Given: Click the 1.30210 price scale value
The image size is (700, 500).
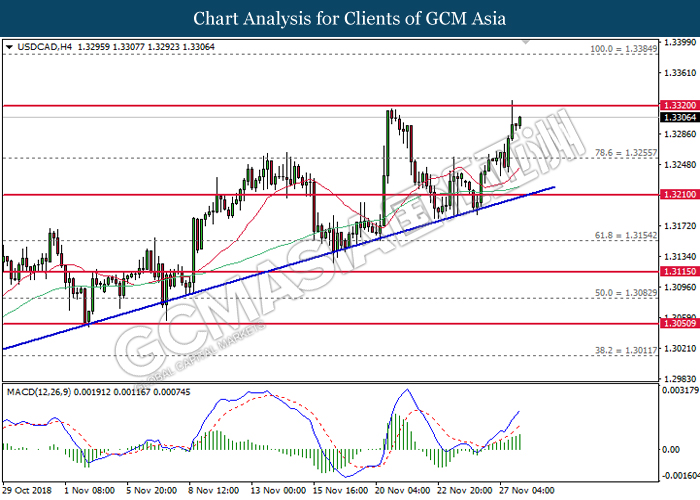Looking at the screenshot, I should coord(680,348).
